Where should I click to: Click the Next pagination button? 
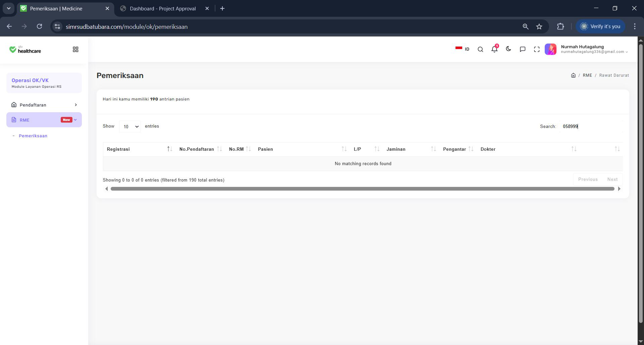(612, 180)
